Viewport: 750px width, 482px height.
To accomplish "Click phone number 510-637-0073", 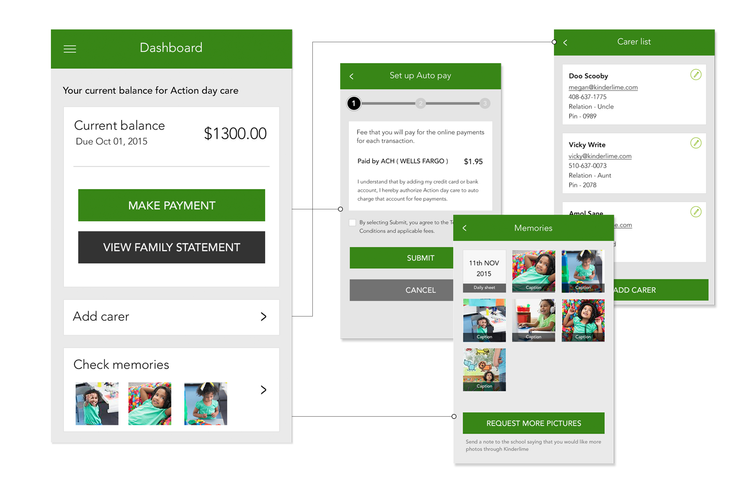I will pyautogui.click(x=587, y=166).
